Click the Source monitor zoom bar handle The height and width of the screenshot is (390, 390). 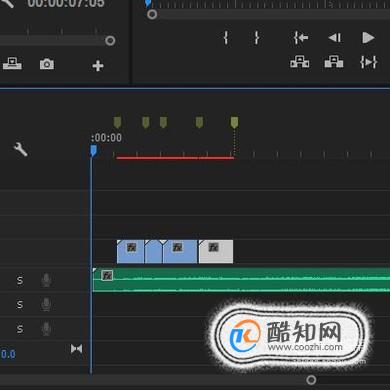[110, 41]
